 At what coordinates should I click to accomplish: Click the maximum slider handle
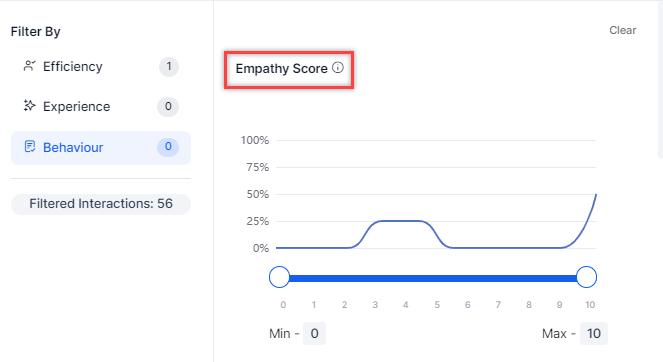[x=586, y=277]
